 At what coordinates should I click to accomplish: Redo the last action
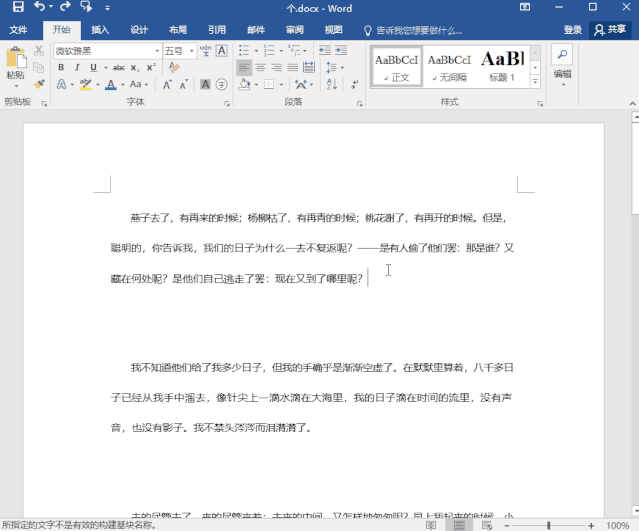click(x=65, y=7)
